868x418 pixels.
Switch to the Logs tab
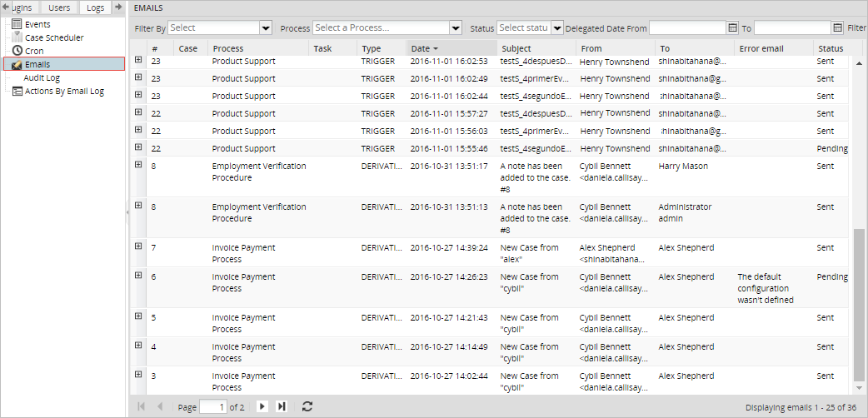point(95,7)
